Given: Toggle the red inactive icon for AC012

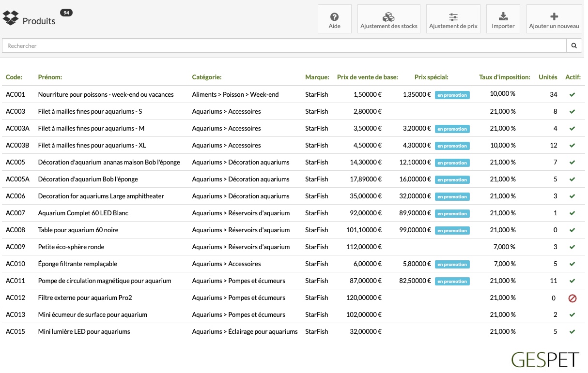Looking at the screenshot, I should 572,298.
